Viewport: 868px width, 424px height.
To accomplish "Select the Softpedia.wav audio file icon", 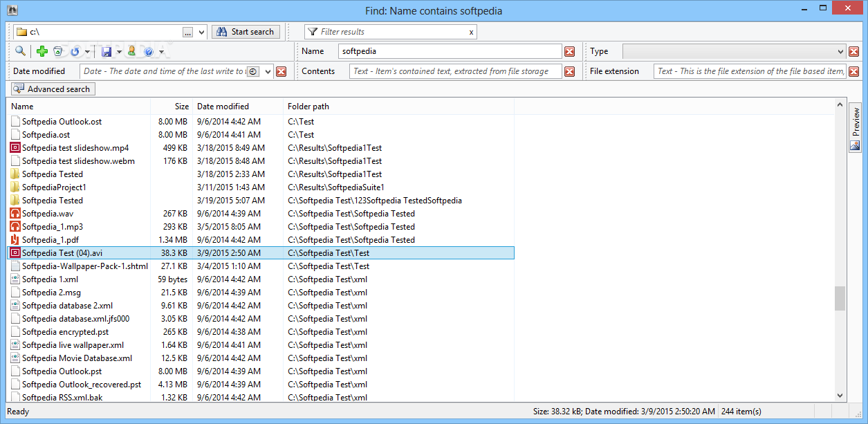I will (x=15, y=214).
